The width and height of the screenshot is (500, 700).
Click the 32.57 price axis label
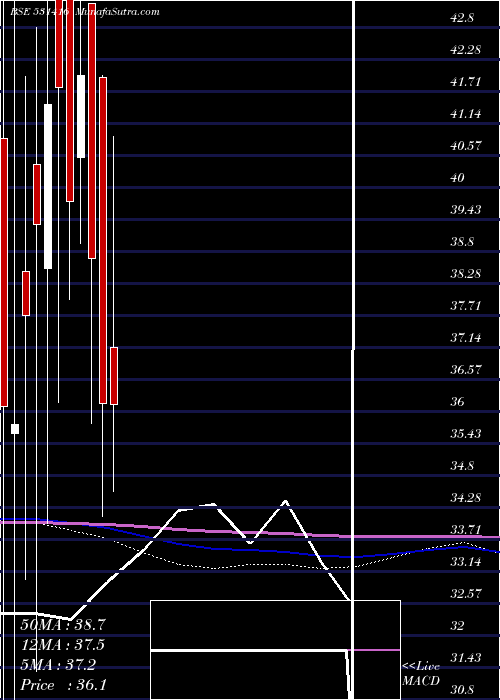coord(466,593)
